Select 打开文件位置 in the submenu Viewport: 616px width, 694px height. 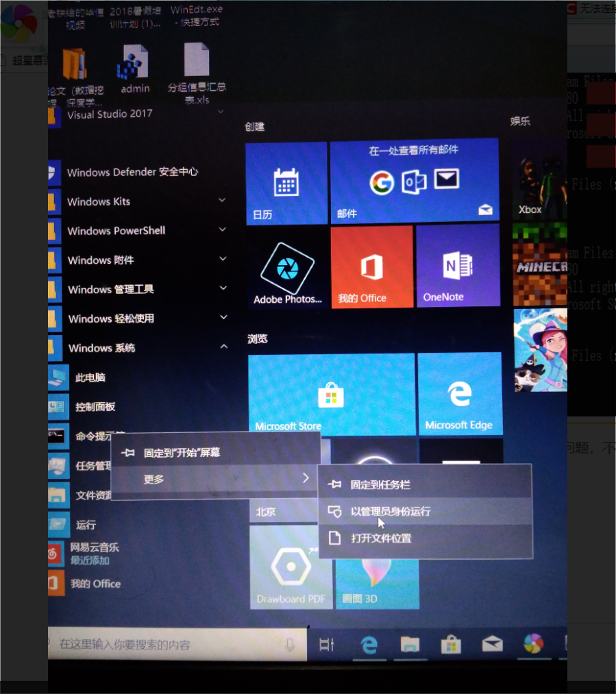[x=426, y=538]
